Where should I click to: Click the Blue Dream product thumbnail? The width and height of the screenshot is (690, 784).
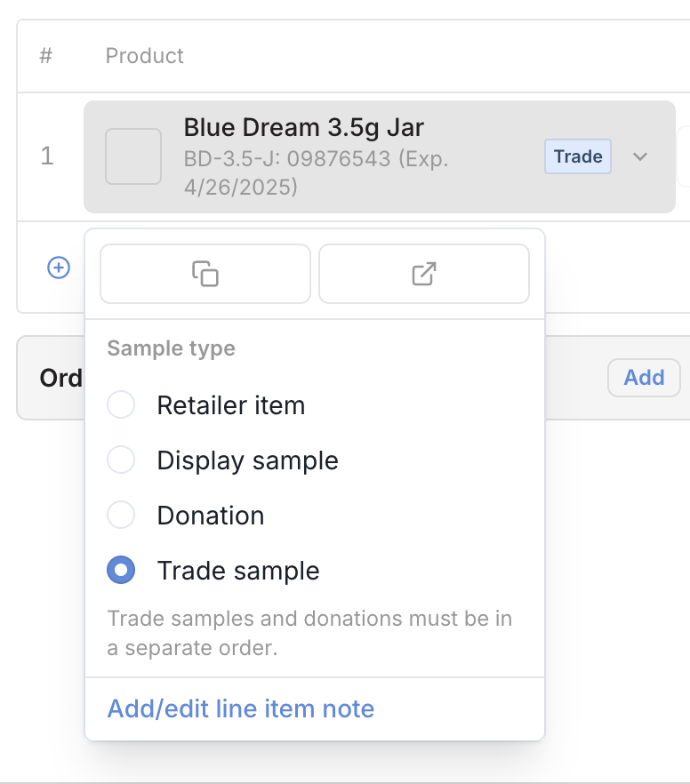pos(132,156)
